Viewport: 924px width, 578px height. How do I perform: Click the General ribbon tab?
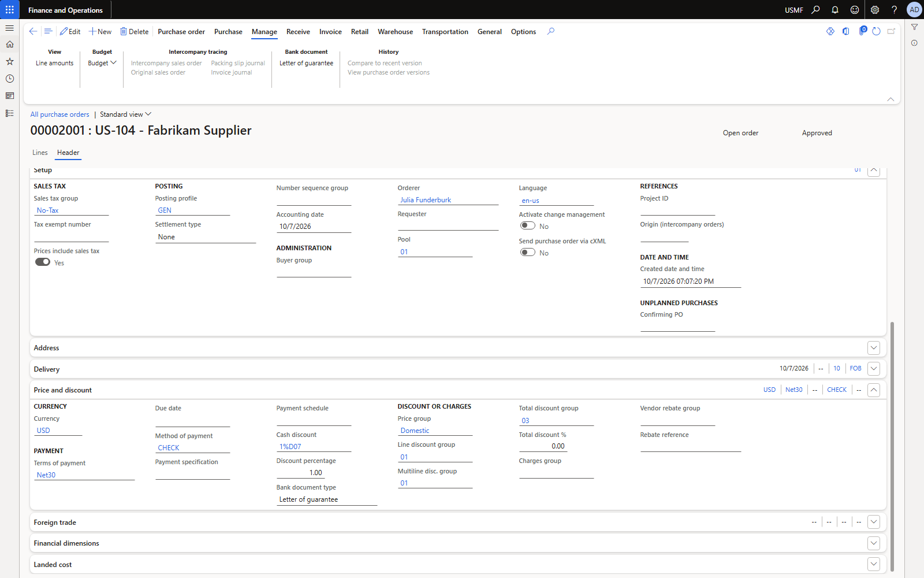tap(489, 32)
